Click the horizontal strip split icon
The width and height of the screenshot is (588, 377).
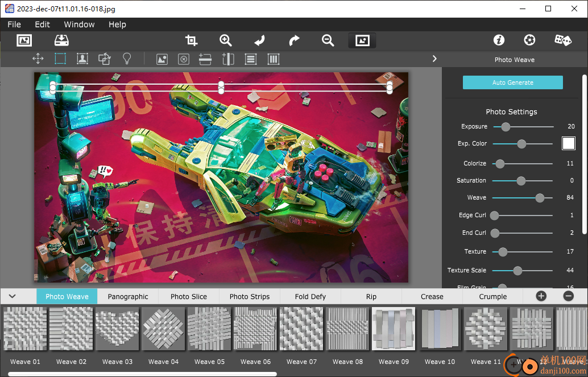coord(205,59)
